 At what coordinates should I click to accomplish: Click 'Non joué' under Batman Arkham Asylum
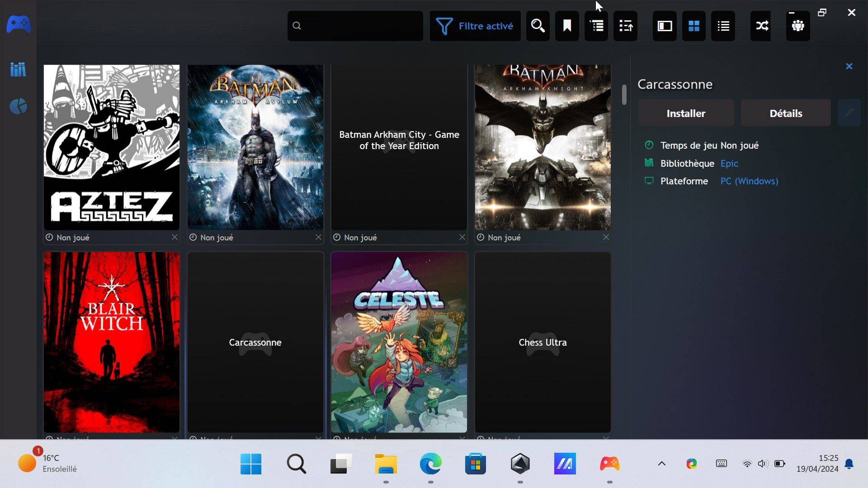217,238
